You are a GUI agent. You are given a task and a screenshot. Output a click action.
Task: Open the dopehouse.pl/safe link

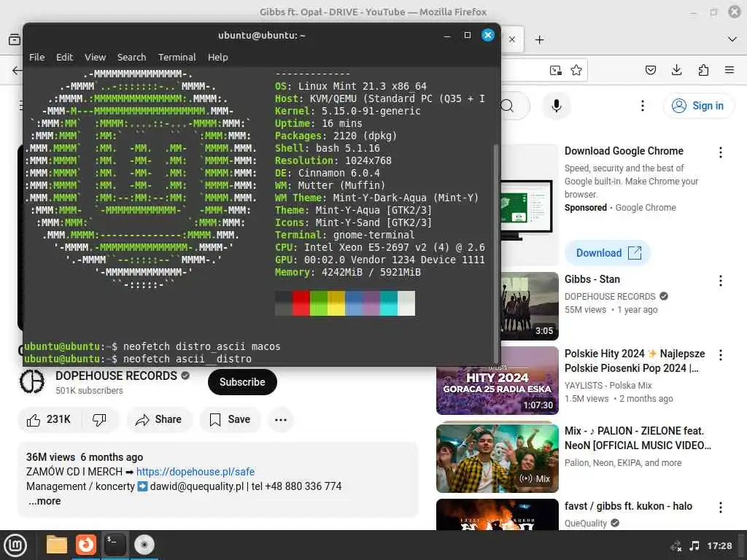click(x=196, y=472)
